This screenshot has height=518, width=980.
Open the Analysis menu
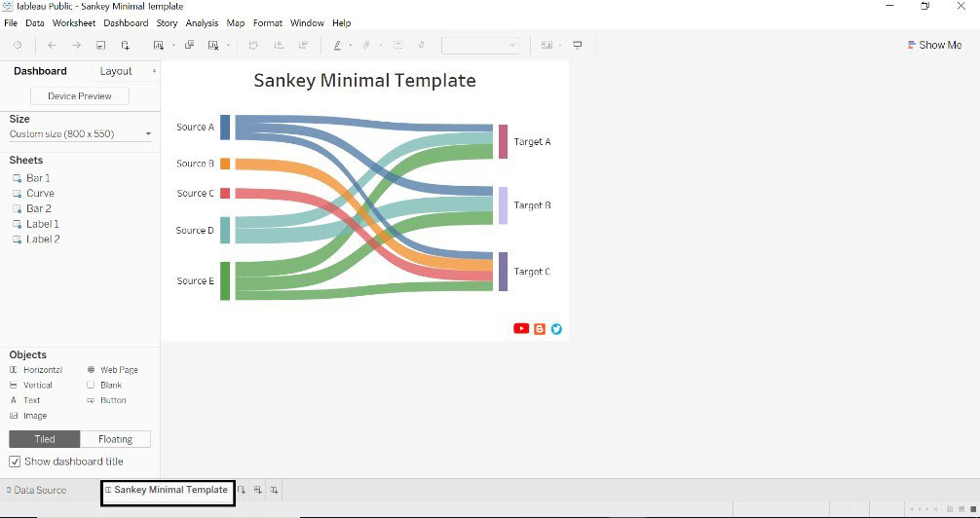(x=202, y=23)
